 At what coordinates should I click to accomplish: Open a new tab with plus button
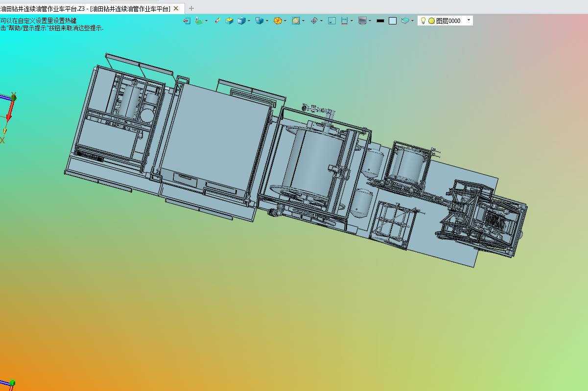tap(191, 8)
